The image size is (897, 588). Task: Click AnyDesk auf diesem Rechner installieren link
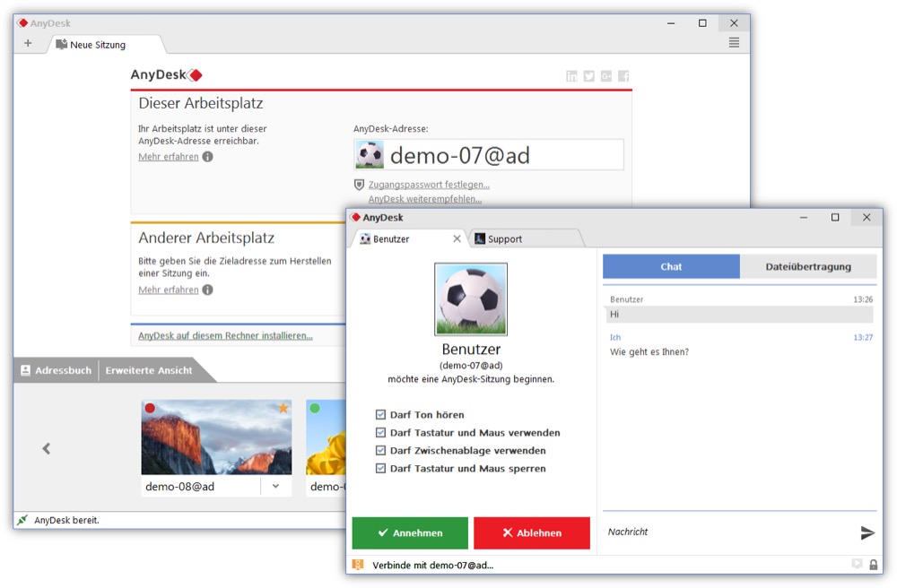(x=225, y=335)
